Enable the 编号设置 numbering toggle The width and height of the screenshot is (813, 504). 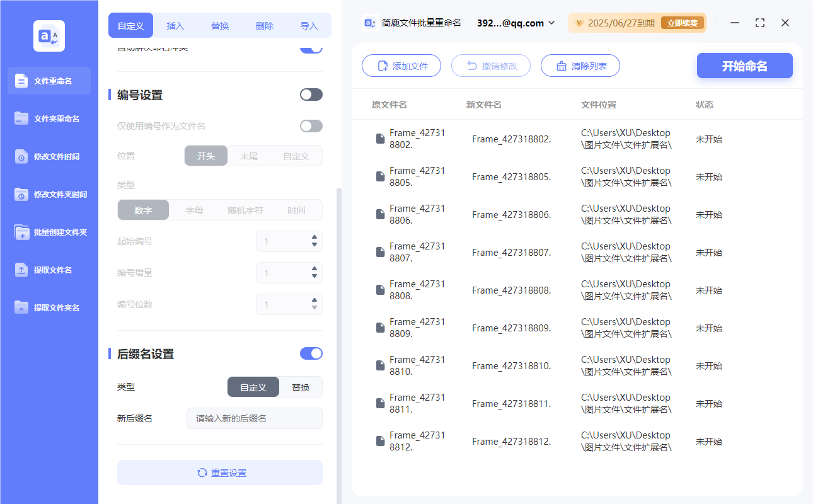(x=311, y=94)
